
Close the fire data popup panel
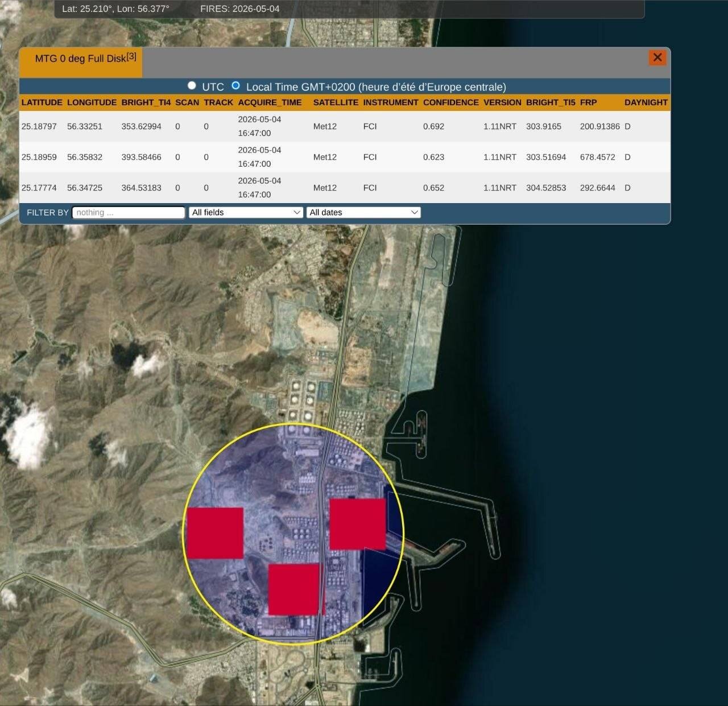[657, 57]
